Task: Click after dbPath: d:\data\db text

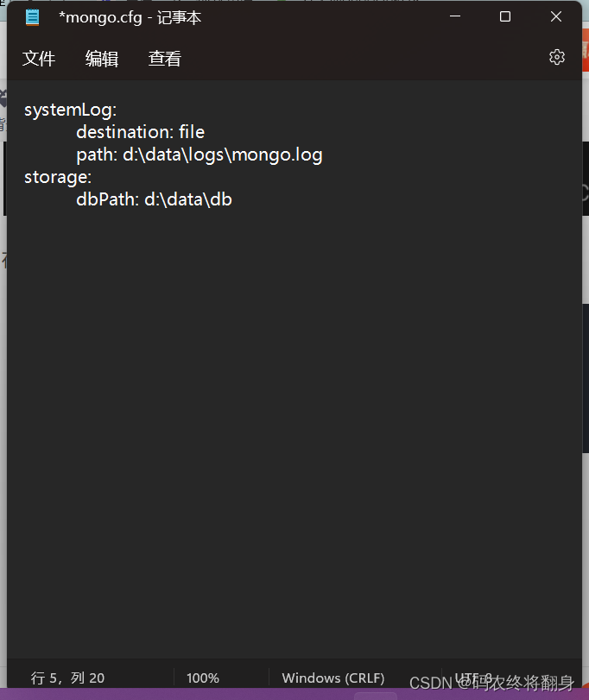Action: (x=232, y=199)
